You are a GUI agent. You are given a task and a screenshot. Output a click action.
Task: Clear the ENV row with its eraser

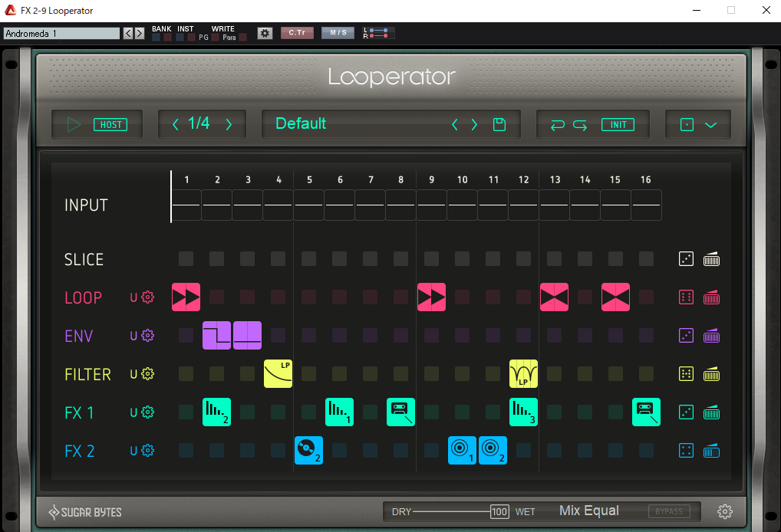pyautogui.click(x=711, y=336)
